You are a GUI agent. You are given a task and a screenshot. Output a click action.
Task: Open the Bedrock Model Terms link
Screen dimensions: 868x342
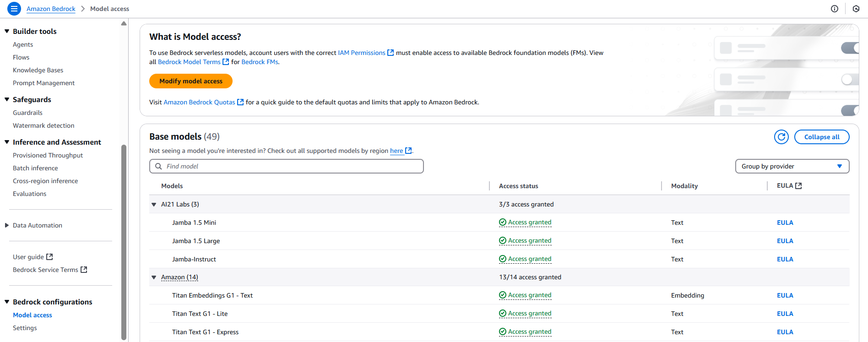point(189,62)
